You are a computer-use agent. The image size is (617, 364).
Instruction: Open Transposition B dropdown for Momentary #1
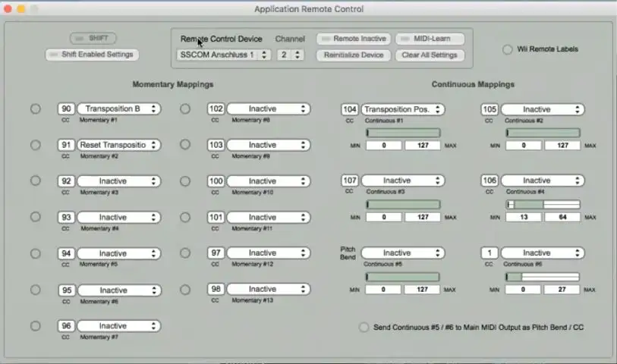coord(119,109)
